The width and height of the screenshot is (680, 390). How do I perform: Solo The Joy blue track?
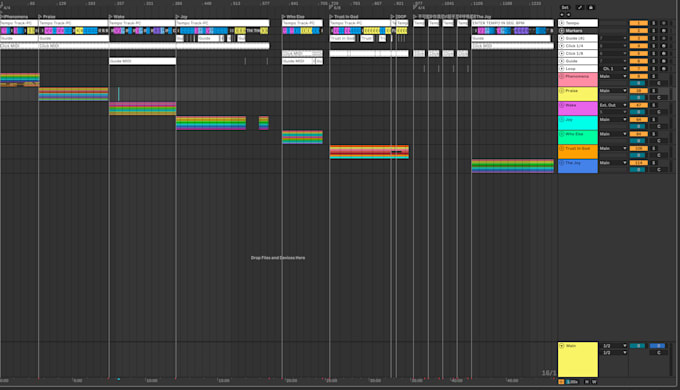(x=654, y=163)
